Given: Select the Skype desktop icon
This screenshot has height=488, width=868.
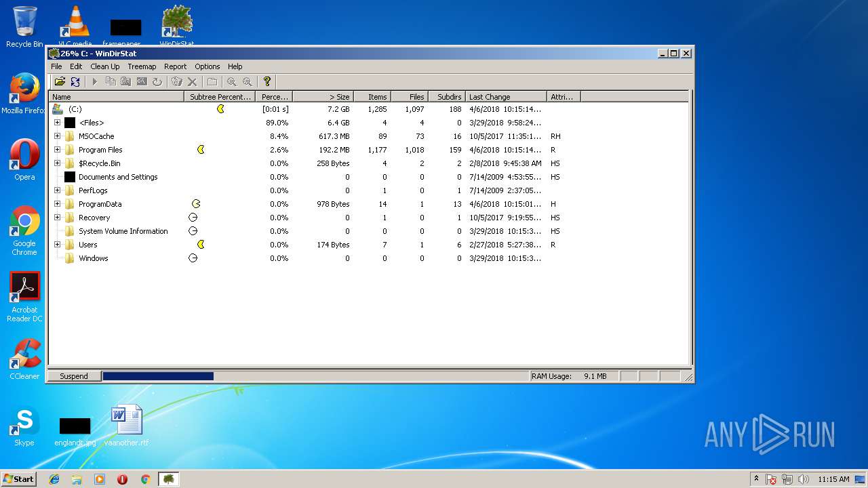Looking at the screenshot, I should [24, 426].
